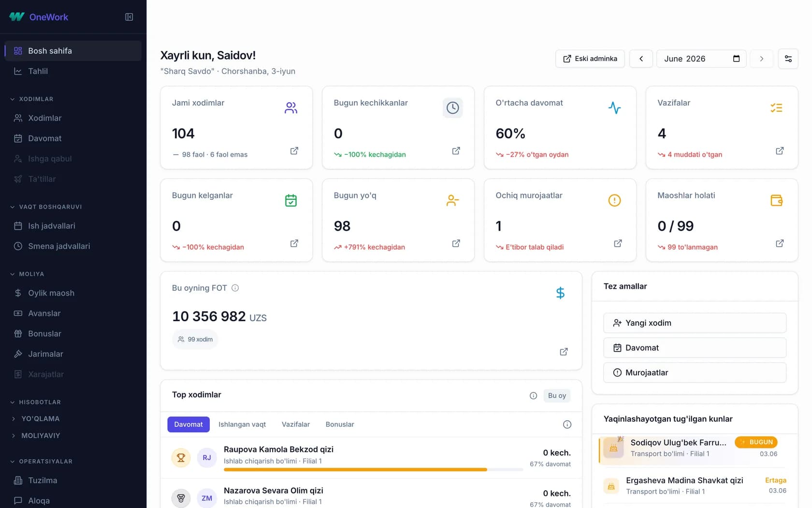Open external link on Vazifalar card
This screenshot has height=508, width=812.
click(780, 151)
